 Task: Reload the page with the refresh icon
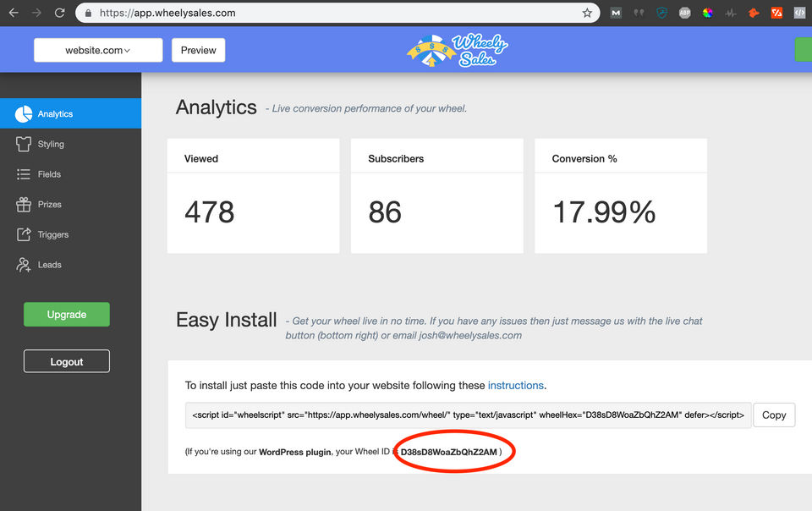59,13
